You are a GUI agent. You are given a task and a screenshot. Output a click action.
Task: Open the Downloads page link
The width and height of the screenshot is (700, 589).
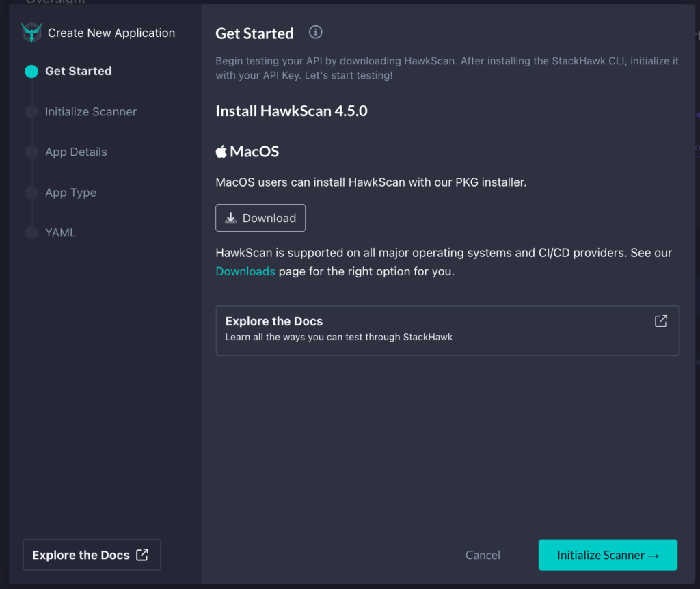click(x=245, y=271)
